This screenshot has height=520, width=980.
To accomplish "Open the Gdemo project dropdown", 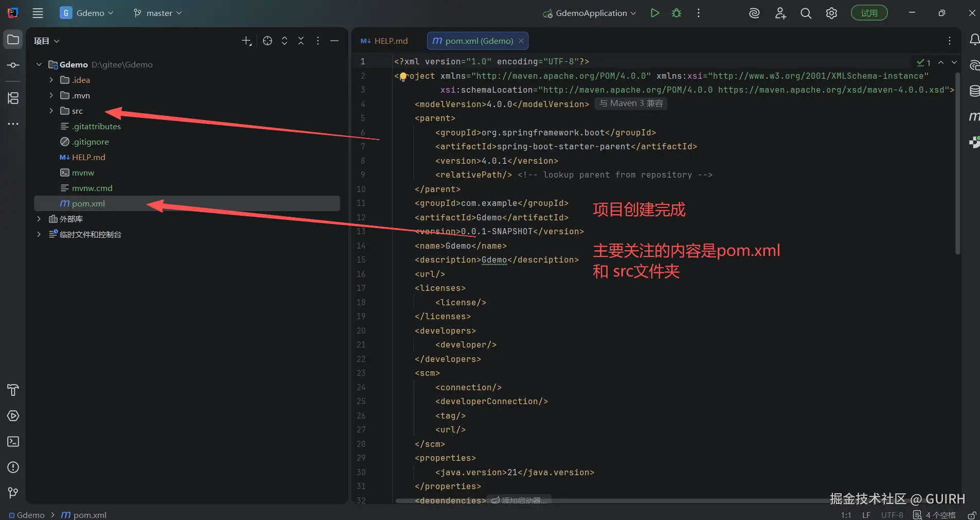I will coord(87,13).
